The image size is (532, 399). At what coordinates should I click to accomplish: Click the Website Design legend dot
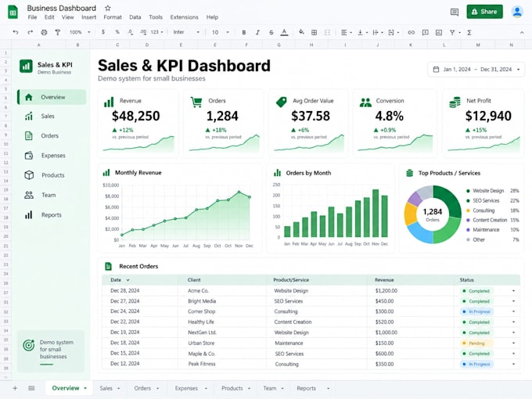click(468, 191)
